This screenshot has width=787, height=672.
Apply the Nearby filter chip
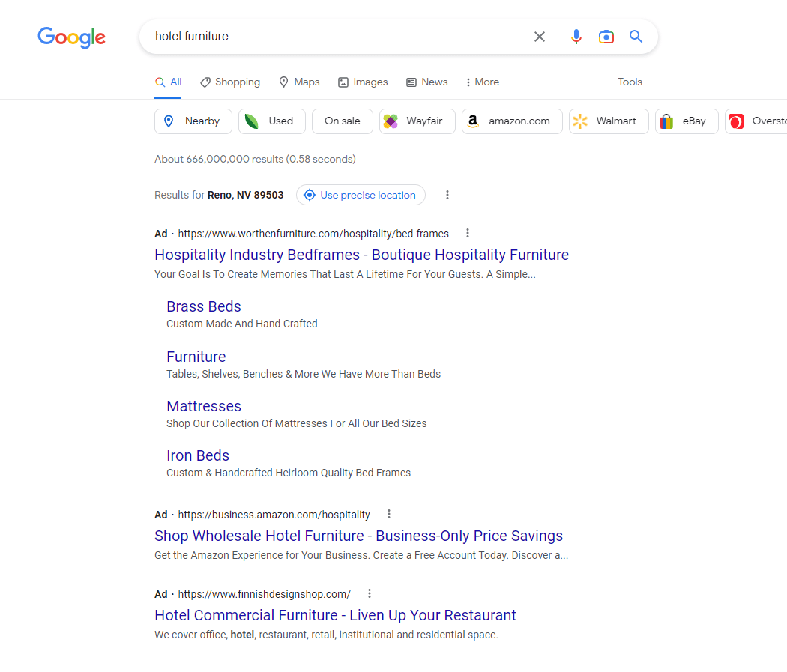(193, 121)
